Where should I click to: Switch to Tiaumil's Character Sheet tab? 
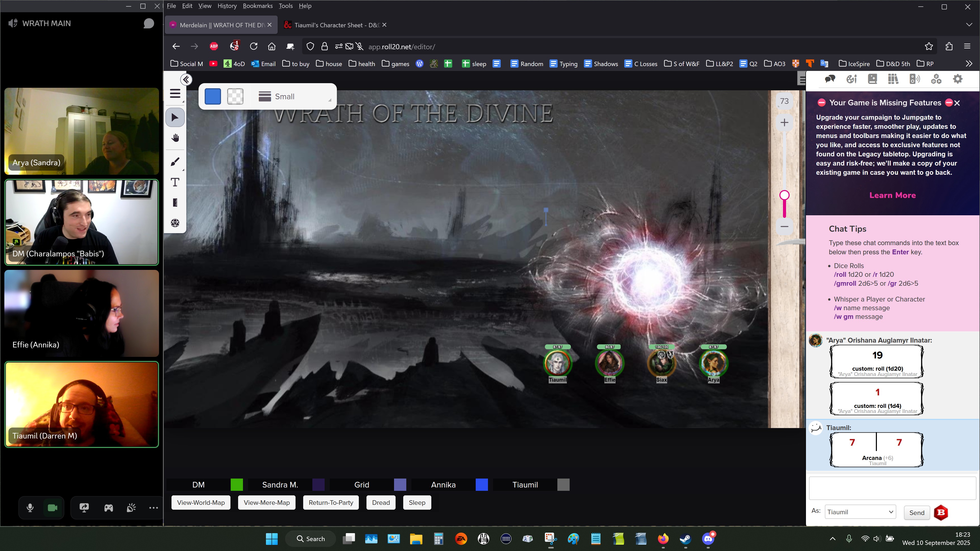point(331,25)
